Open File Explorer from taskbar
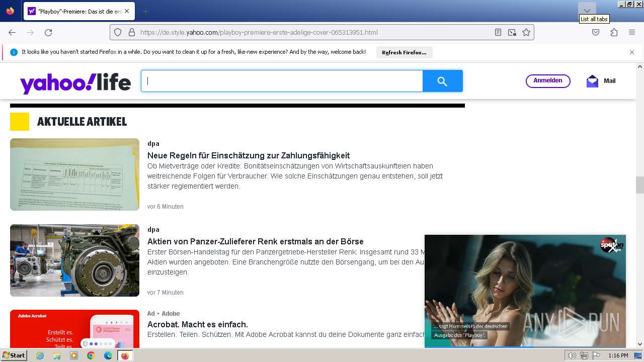The width and height of the screenshot is (644, 362). tap(57, 355)
